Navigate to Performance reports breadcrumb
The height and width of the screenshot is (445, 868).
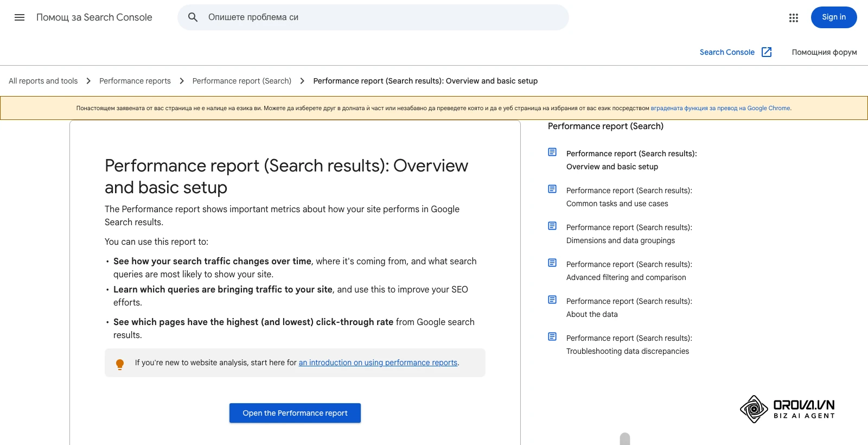(135, 81)
